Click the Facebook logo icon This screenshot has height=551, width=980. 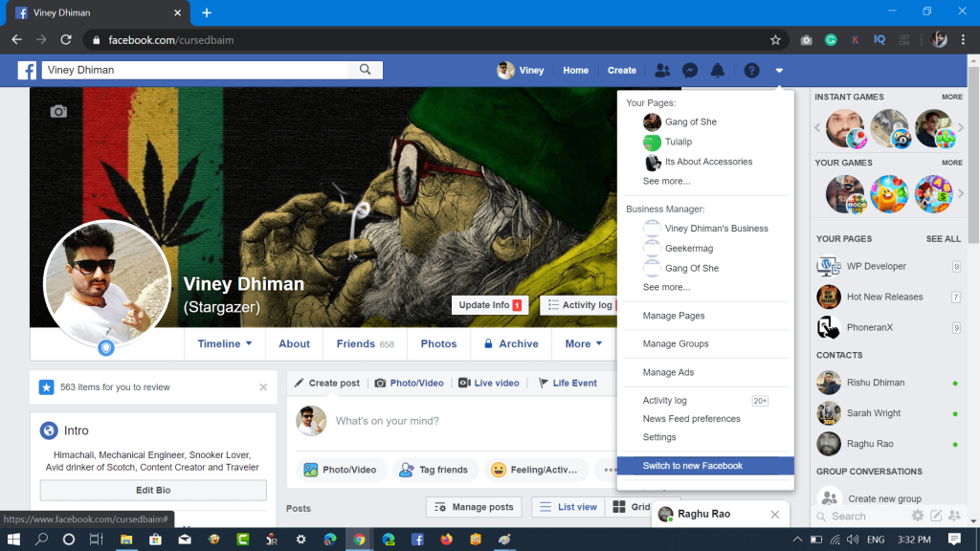pos(27,70)
